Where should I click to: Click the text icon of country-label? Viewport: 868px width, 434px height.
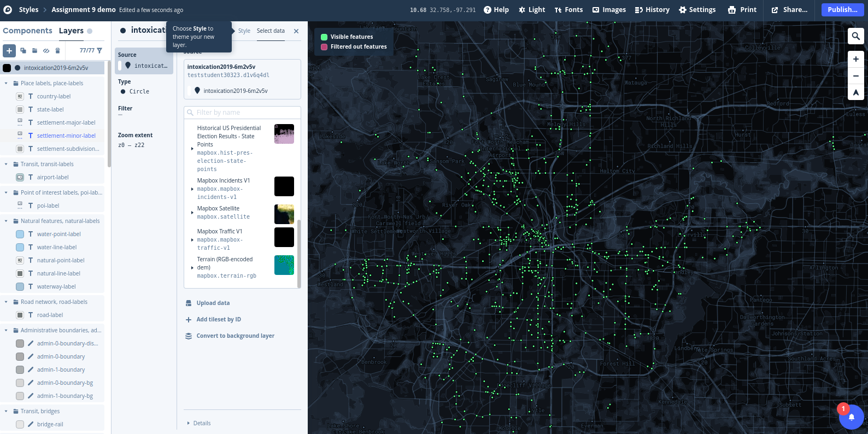(x=31, y=97)
